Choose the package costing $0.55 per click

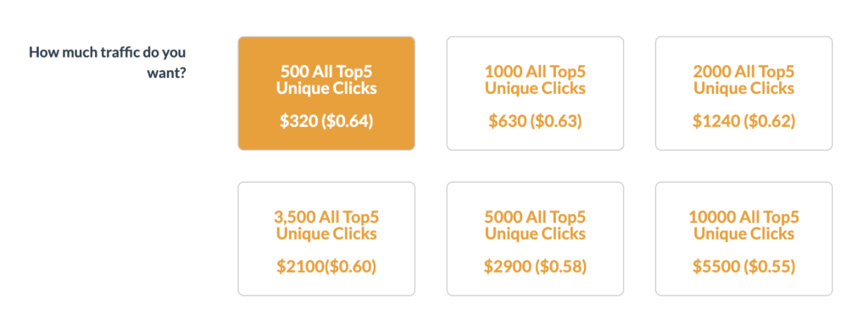pyautogui.click(x=743, y=239)
